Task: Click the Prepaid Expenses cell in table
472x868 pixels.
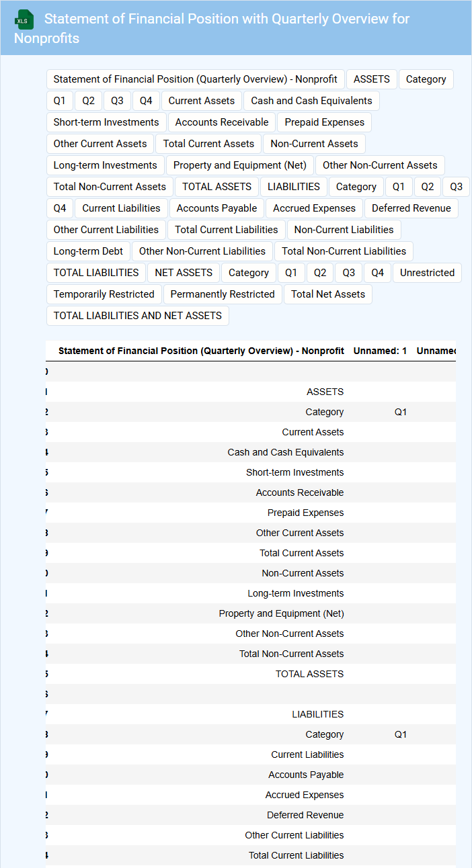Action: pos(305,513)
